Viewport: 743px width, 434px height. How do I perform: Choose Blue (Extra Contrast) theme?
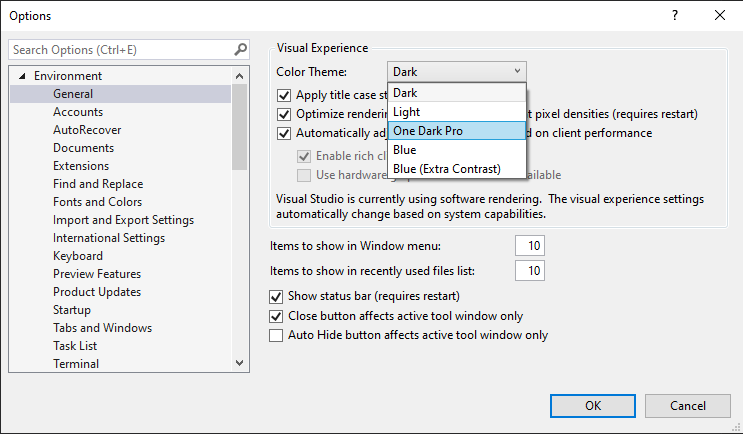click(457, 169)
